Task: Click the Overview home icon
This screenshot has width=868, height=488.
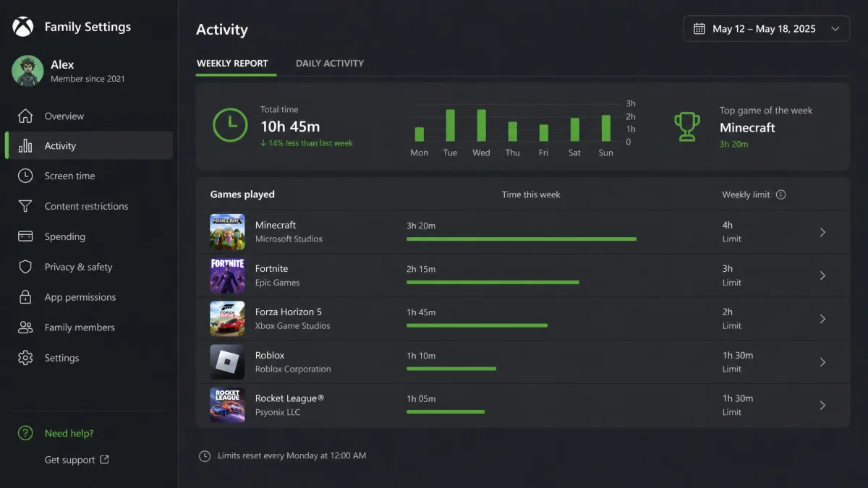Action: 25,116
